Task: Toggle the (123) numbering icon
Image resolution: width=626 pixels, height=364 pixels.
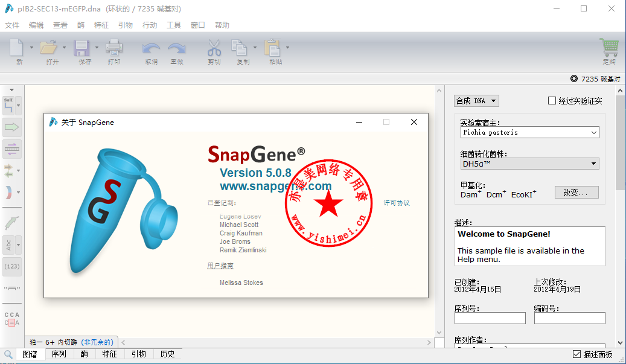Action: pos(12,266)
